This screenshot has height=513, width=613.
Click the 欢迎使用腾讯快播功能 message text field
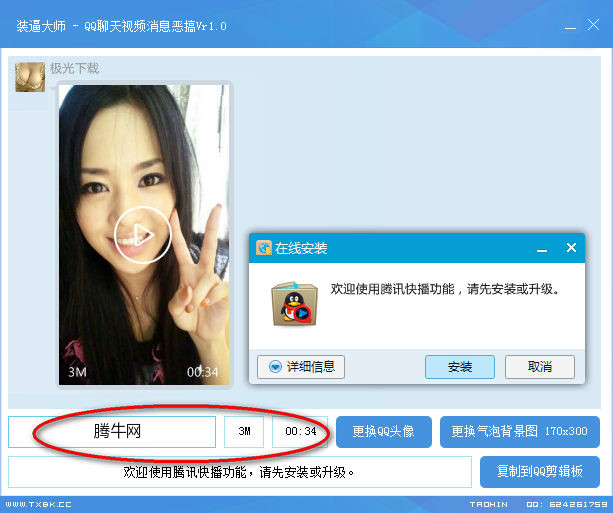pos(240,472)
